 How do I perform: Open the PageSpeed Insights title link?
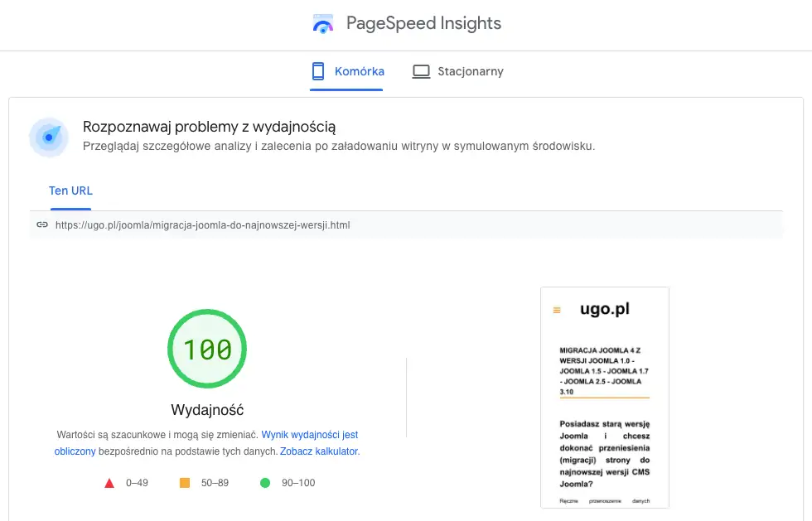[x=423, y=23]
